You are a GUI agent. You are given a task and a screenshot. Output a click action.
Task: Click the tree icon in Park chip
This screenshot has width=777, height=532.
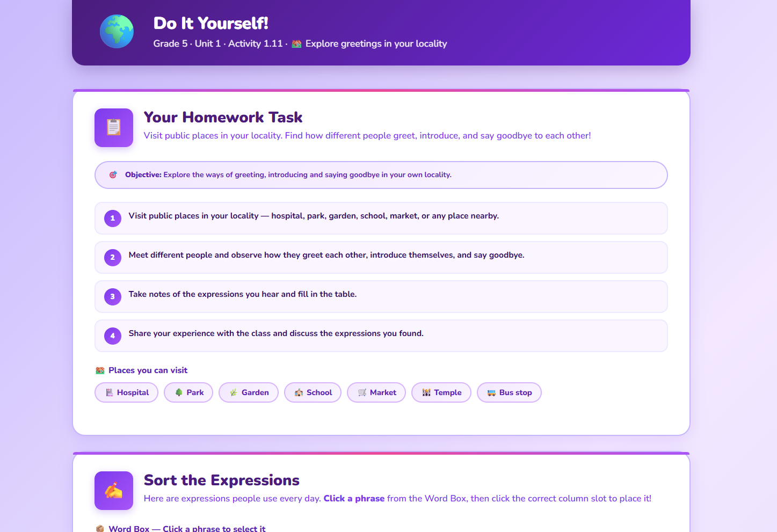[179, 392]
